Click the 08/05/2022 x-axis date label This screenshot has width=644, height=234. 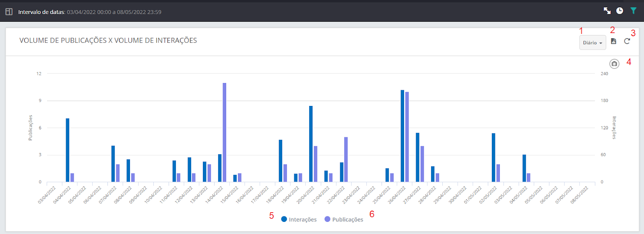point(580,195)
